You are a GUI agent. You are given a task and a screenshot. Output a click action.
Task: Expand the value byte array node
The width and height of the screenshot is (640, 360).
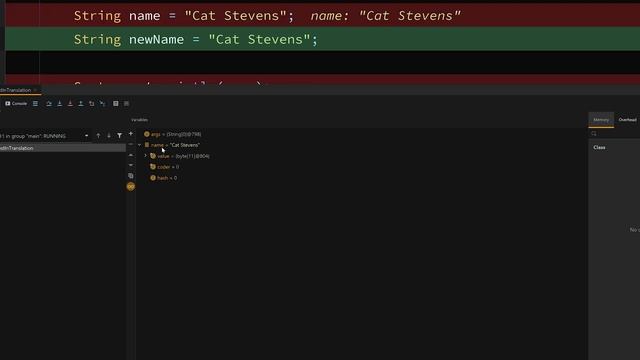[x=145, y=156]
